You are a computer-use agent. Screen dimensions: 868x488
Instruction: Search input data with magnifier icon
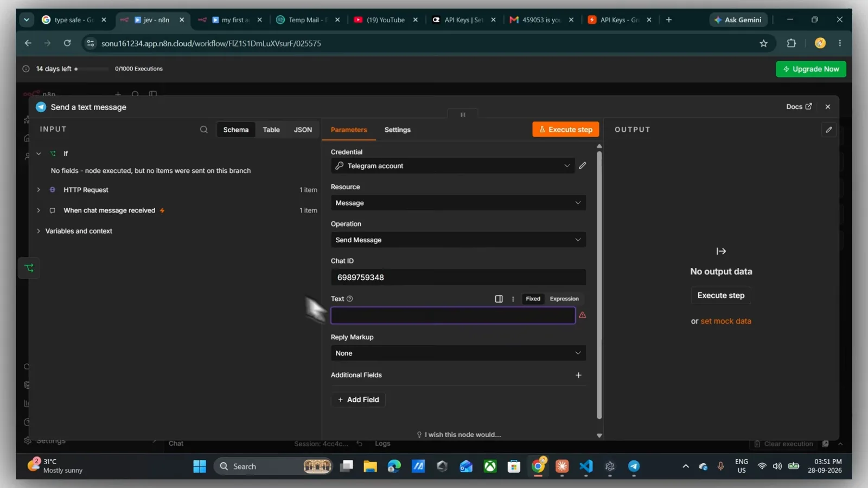[x=203, y=130]
